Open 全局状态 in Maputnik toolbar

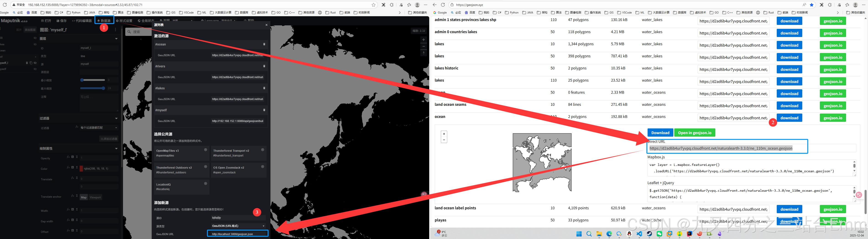coord(146,21)
